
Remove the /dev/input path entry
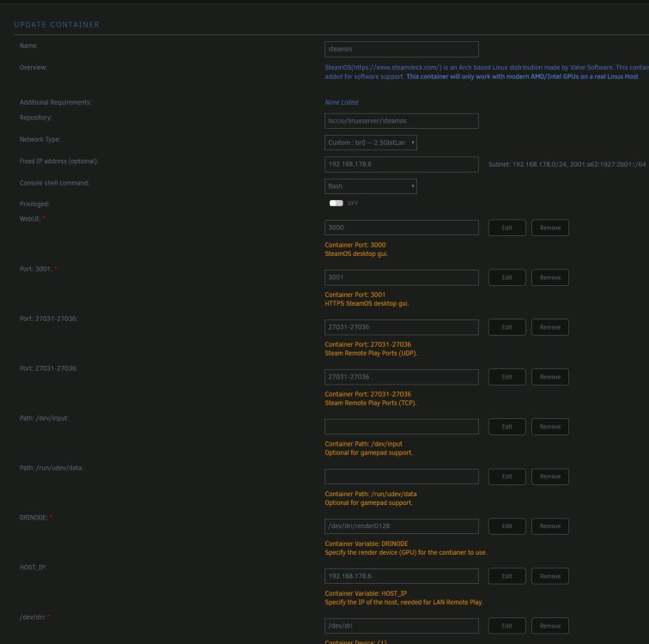[550, 427]
